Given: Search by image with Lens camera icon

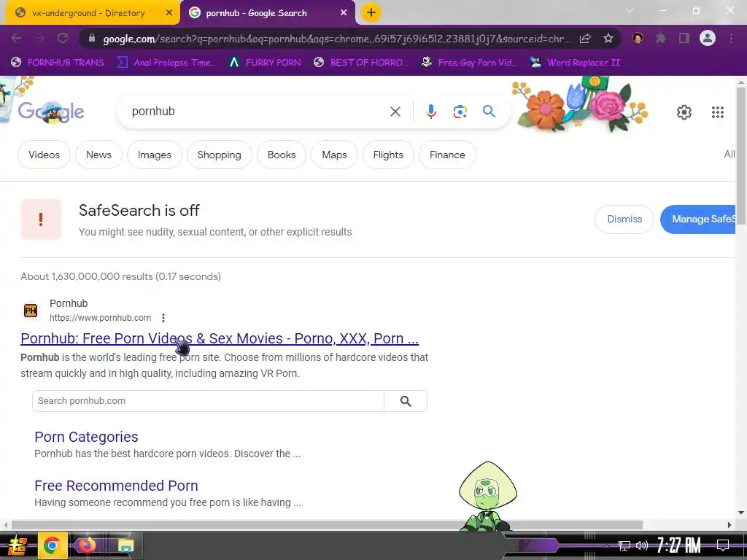Looking at the screenshot, I should click(x=460, y=112).
